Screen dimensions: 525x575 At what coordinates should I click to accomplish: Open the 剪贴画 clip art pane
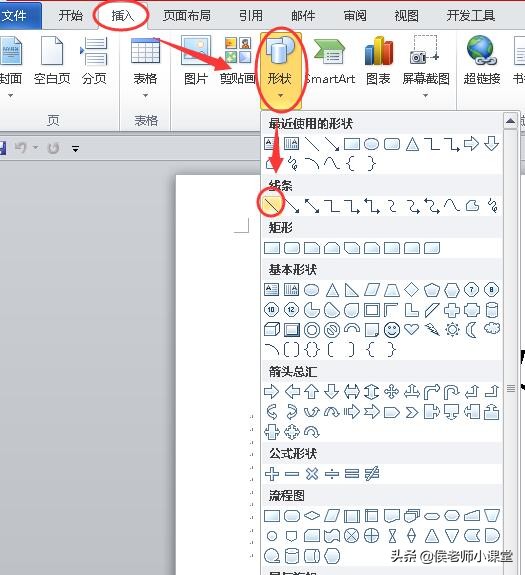[238, 61]
